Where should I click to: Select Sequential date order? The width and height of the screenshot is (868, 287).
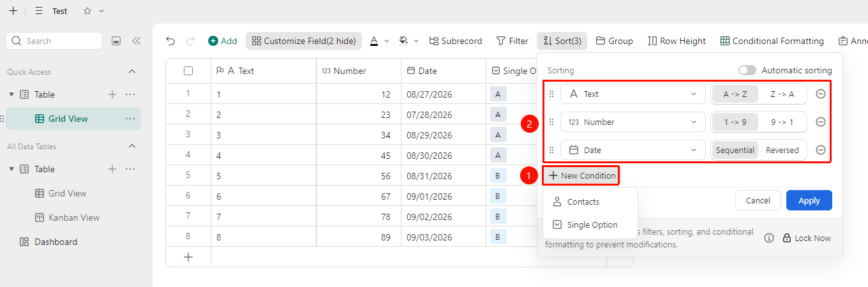point(735,150)
